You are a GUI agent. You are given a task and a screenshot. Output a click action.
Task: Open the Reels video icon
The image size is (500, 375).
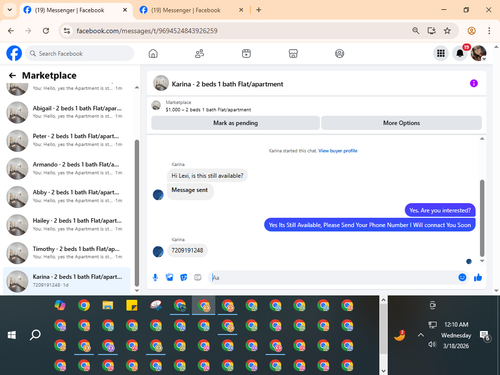pos(246,53)
